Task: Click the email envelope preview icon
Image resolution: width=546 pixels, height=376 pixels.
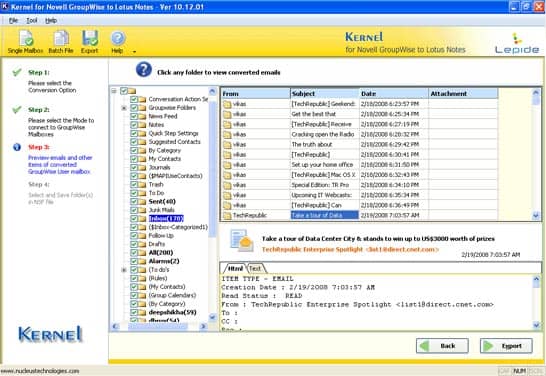Action: (242, 241)
